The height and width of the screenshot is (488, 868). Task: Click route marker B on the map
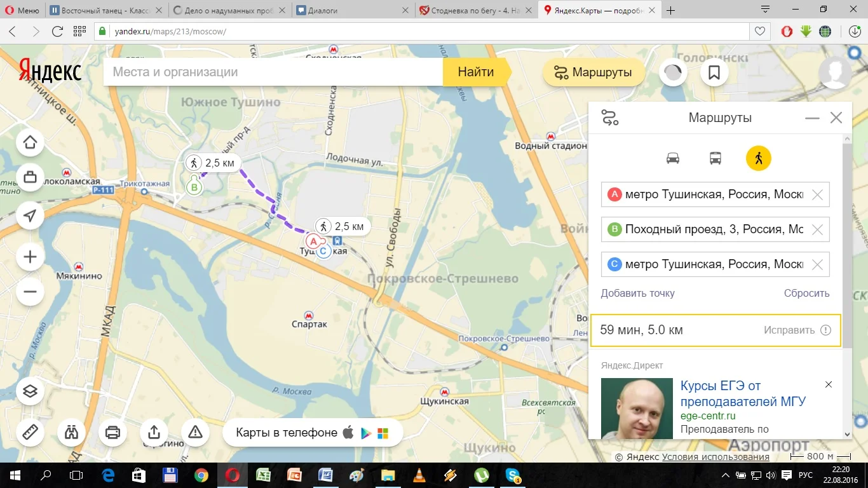pos(194,187)
